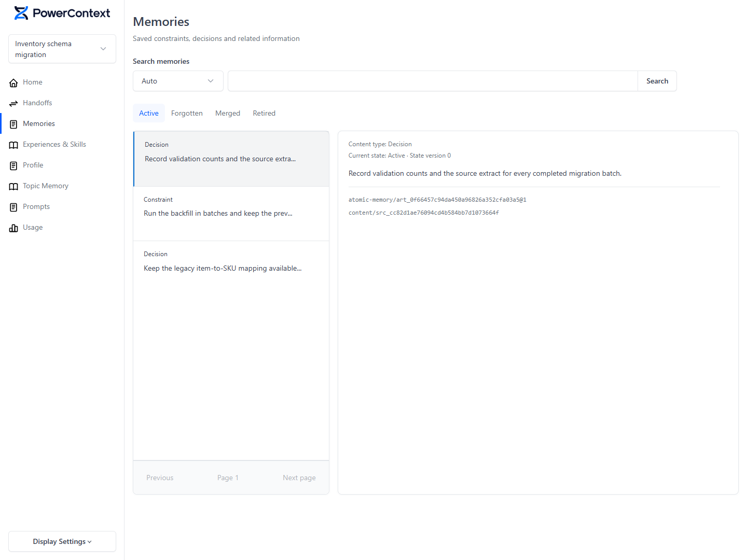Switch to the Active tab
Viewport: 747px width, 560px height.
[149, 113]
